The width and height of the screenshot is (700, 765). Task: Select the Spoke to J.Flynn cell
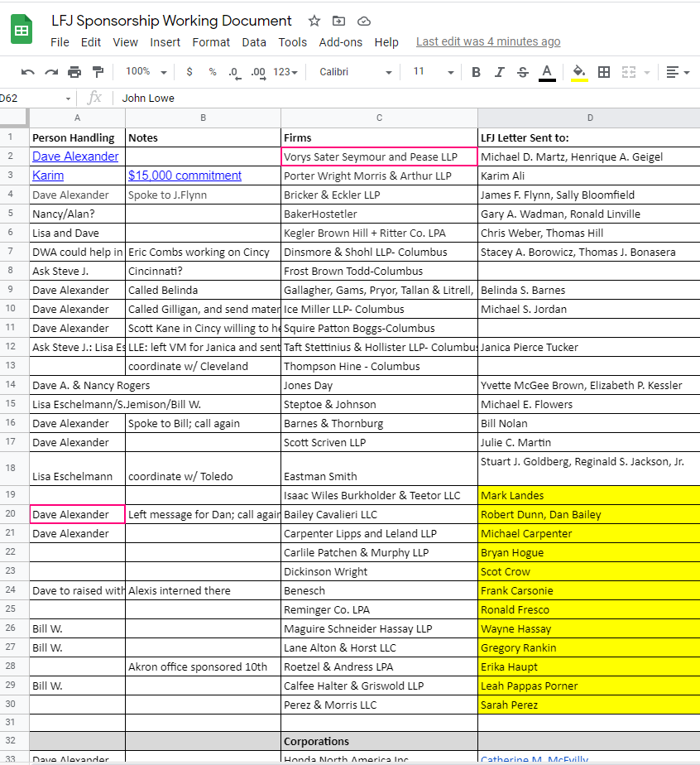(204, 195)
